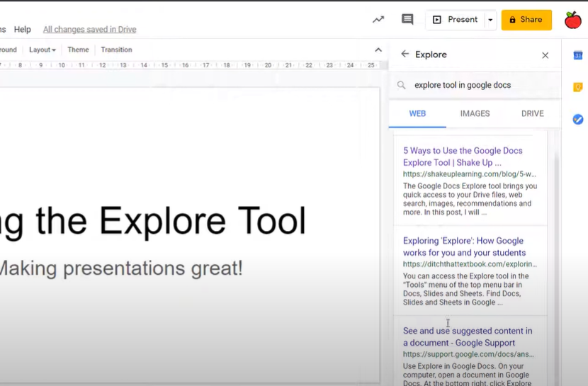This screenshot has width=588, height=386.
Task: Click the search magnifier icon in Explore
Action: pos(401,85)
